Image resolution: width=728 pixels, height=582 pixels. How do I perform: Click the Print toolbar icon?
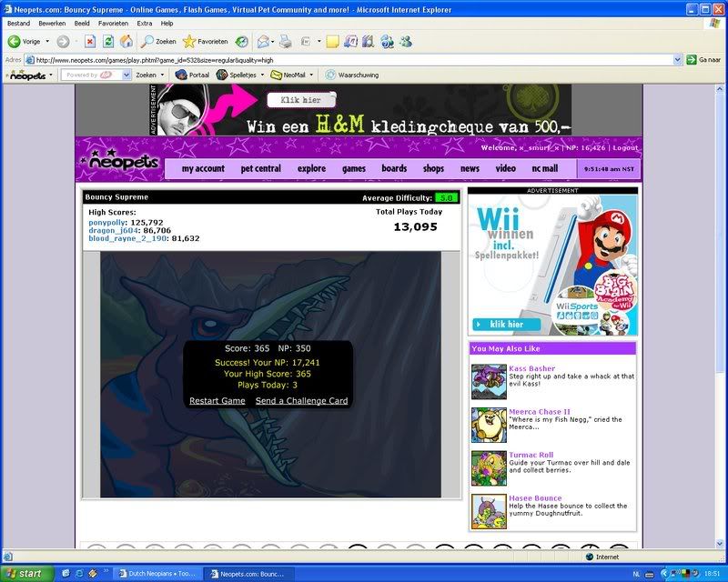[x=286, y=42]
